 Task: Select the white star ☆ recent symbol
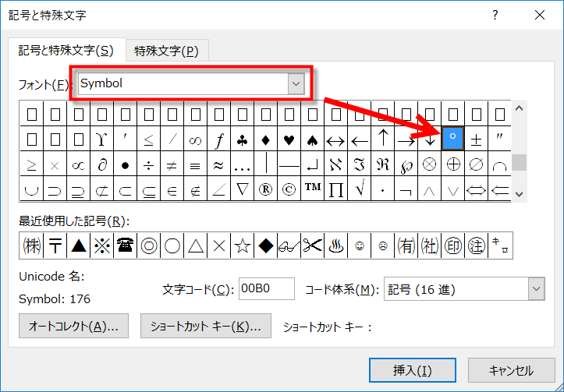[x=243, y=245]
